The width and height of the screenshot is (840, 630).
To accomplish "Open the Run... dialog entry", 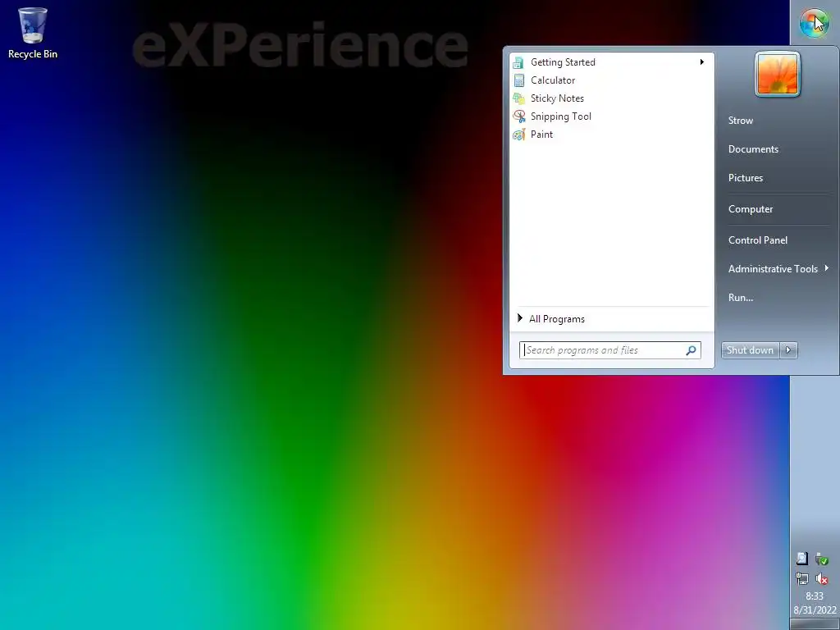I will point(741,297).
